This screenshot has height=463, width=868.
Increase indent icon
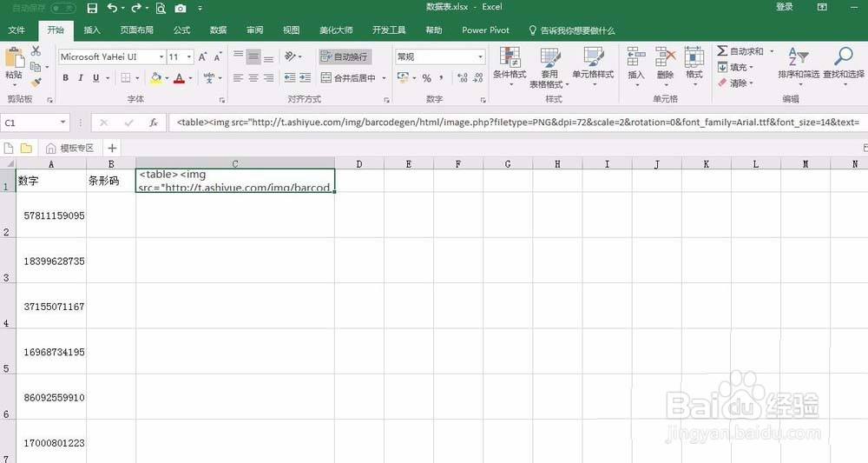[x=305, y=78]
